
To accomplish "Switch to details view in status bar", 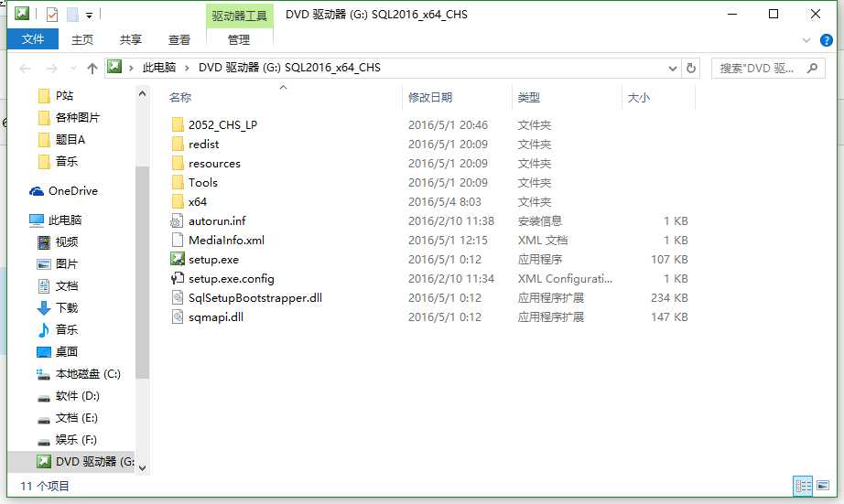I will tap(803, 486).
